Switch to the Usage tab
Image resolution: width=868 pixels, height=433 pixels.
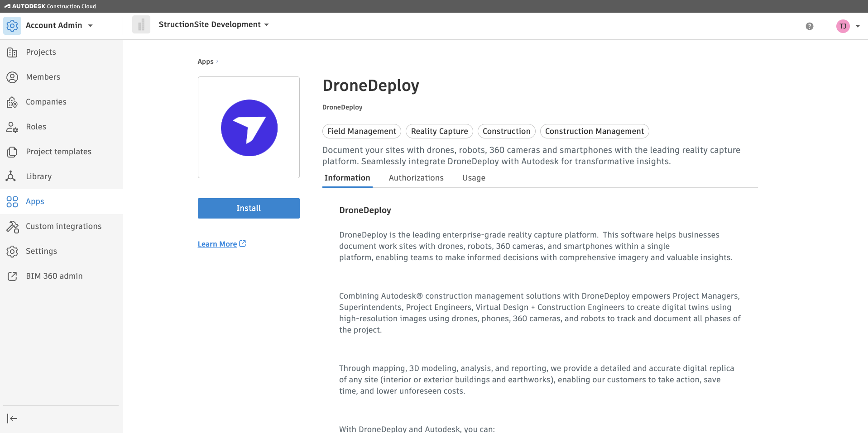click(474, 178)
